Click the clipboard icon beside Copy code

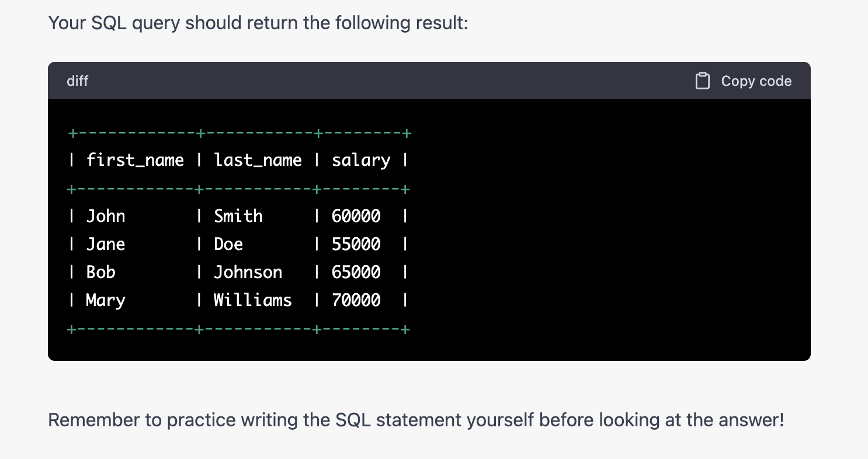702,81
